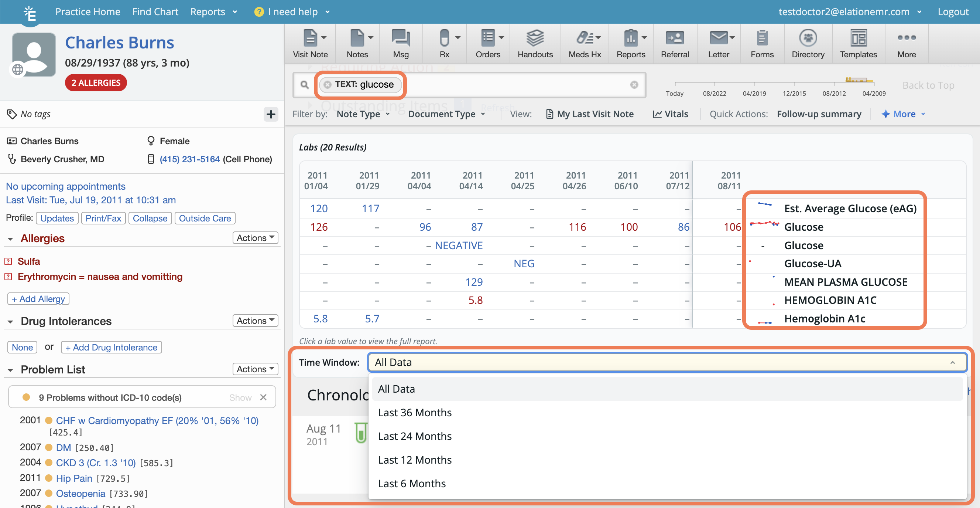Image resolution: width=980 pixels, height=508 pixels.
Task: Collapse the Allergies section triangle
Action: click(10, 239)
